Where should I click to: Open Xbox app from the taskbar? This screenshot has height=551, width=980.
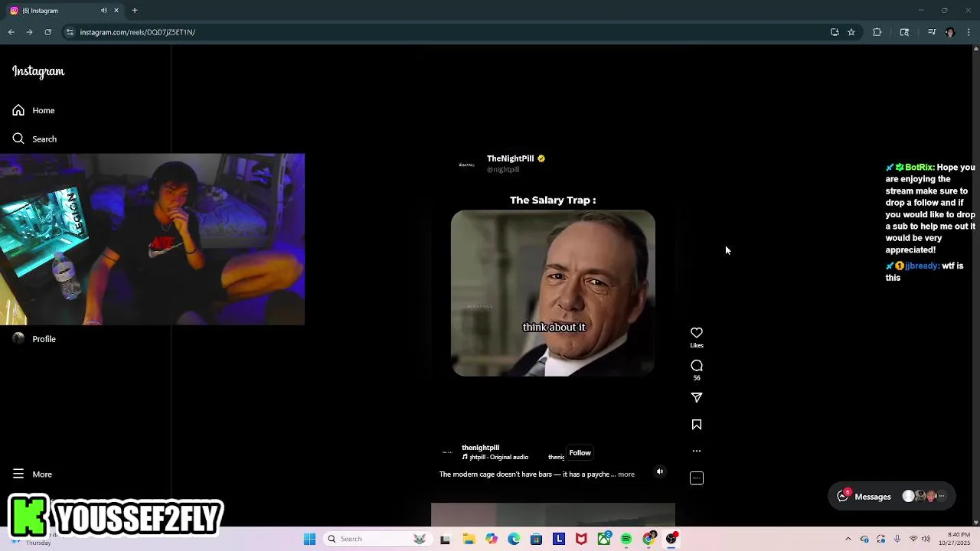click(604, 539)
